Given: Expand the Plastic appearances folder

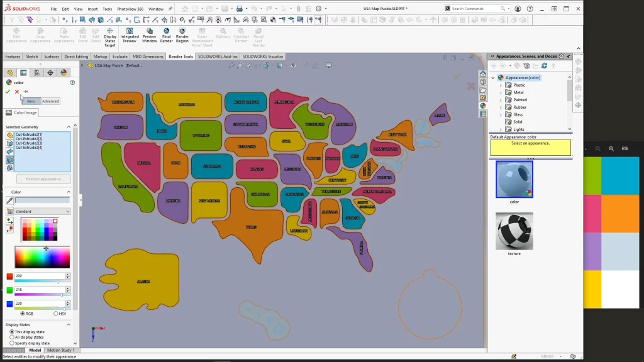Looking at the screenshot, I should click(501, 85).
